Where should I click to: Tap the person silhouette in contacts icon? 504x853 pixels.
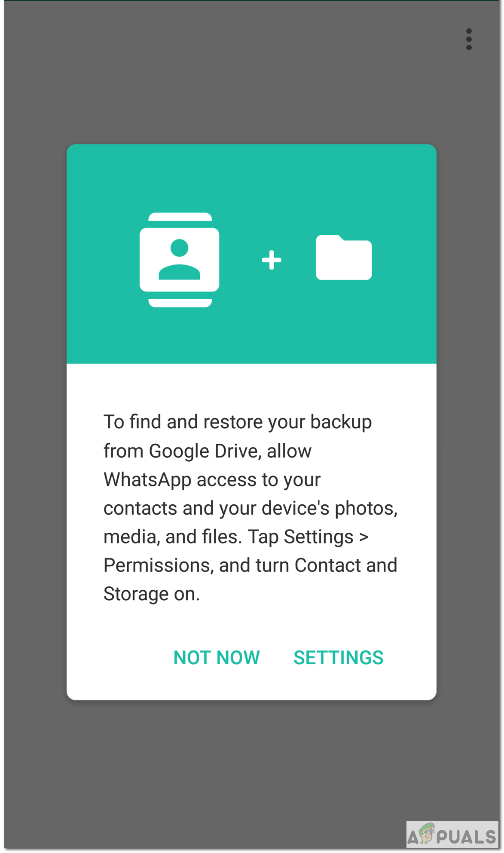coord(180,260)
